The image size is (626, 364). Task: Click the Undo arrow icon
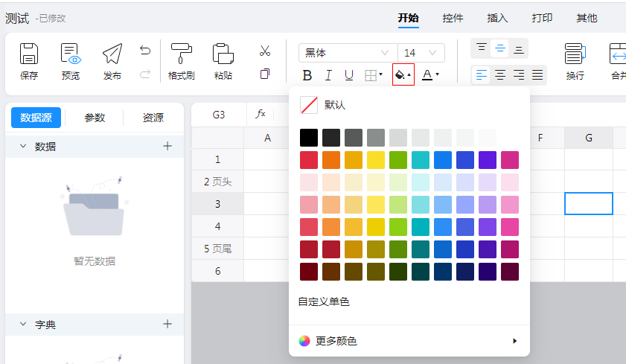point(145,51)
